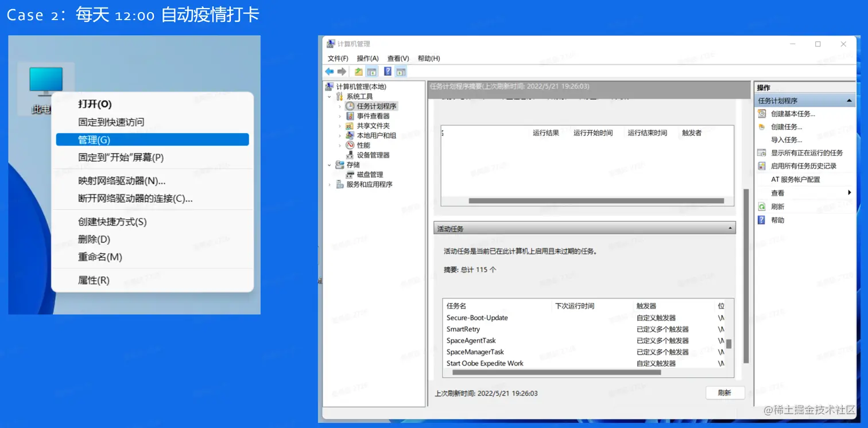Click the 刷新 button at the bottom

click(x=724, y=393)
